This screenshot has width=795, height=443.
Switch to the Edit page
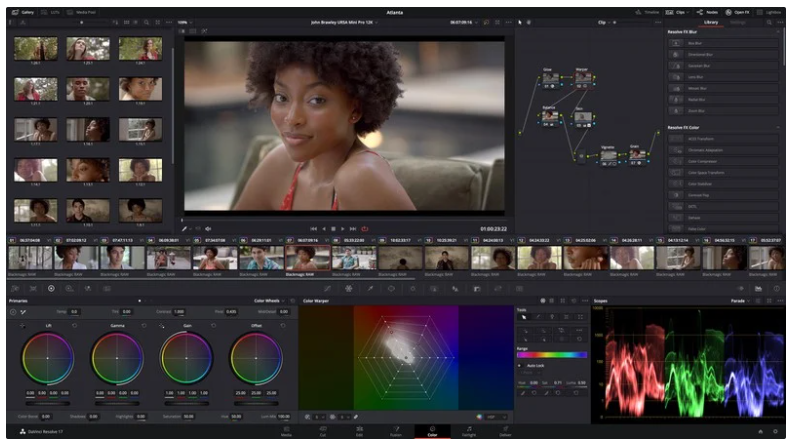(x=359, y=431)
